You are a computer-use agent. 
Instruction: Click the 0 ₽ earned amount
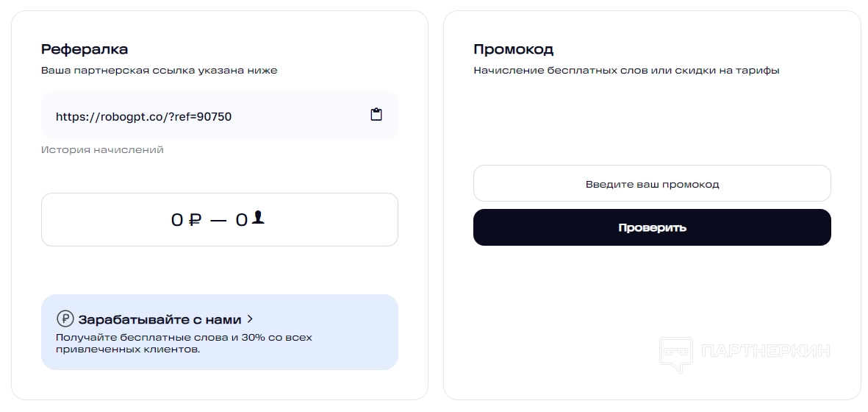coord(177,220)
